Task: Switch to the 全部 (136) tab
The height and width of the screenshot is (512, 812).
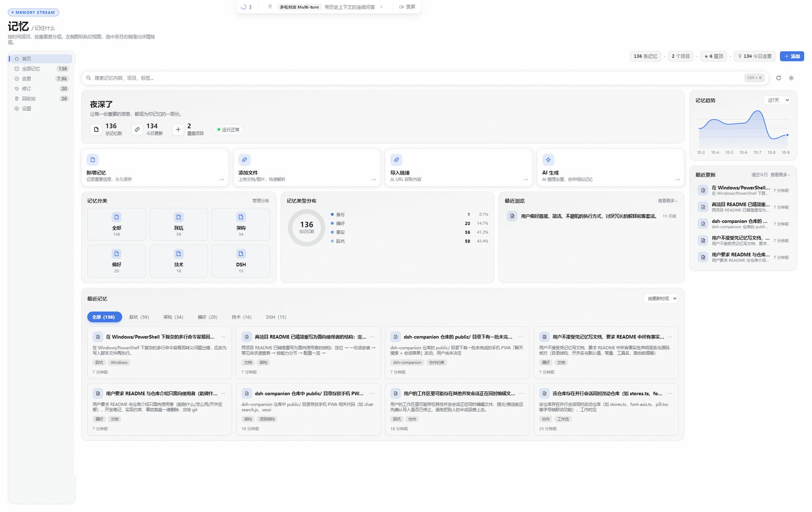Action: tap(104, 317)
